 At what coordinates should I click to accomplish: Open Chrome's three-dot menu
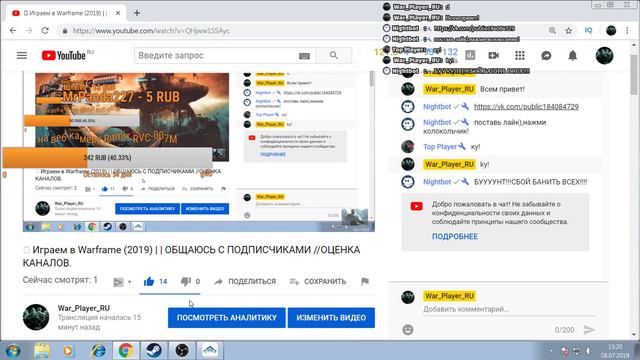[x=627, y=31]
